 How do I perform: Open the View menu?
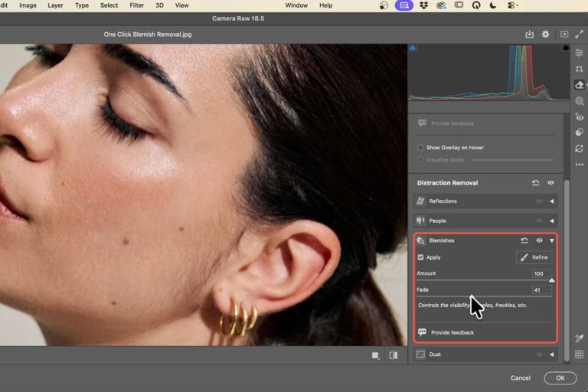[x=182, y=5]
